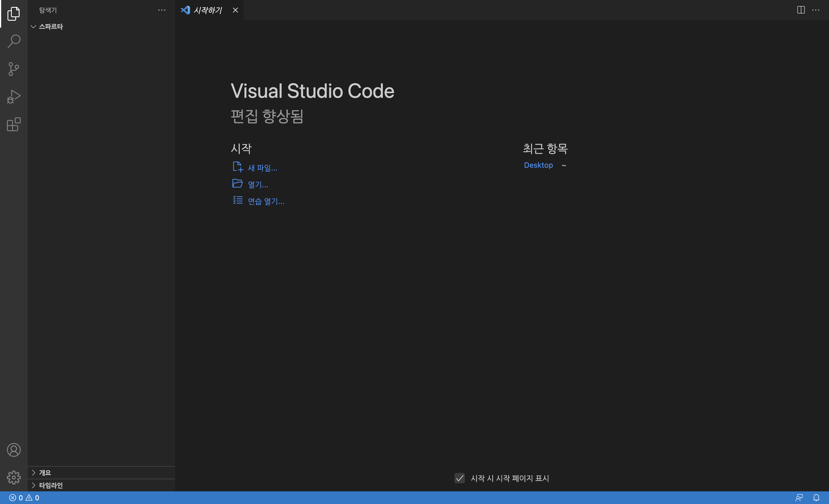
Task: Click errors and warnings status bar indicator
Action: pyautogui.click(x=24, y=498)
